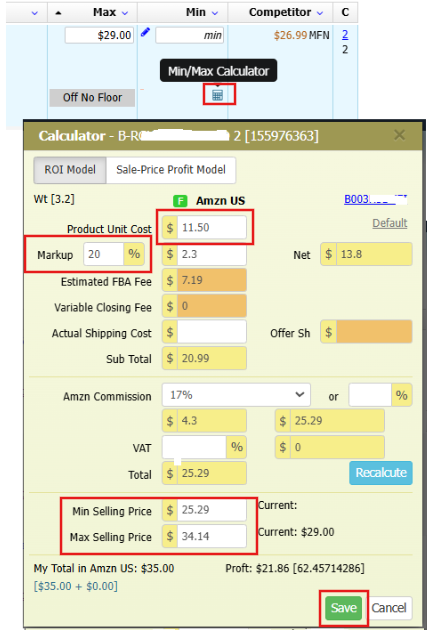
Task: Click the VAT amount field 0
Action: coord(337,447)
